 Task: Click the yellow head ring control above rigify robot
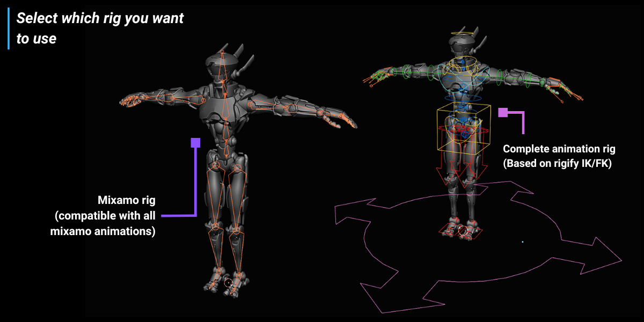(x=463, y=34)
